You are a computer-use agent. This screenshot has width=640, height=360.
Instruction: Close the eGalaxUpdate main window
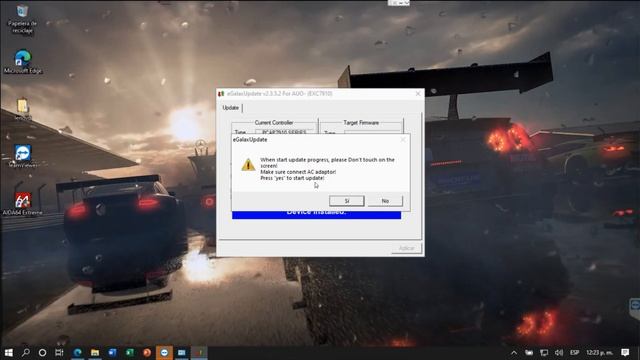(418, 93)
